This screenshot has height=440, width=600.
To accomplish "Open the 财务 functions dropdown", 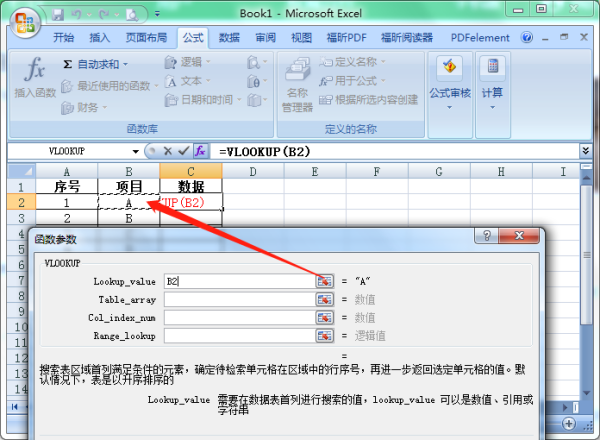I will click(x=84, y=108).
